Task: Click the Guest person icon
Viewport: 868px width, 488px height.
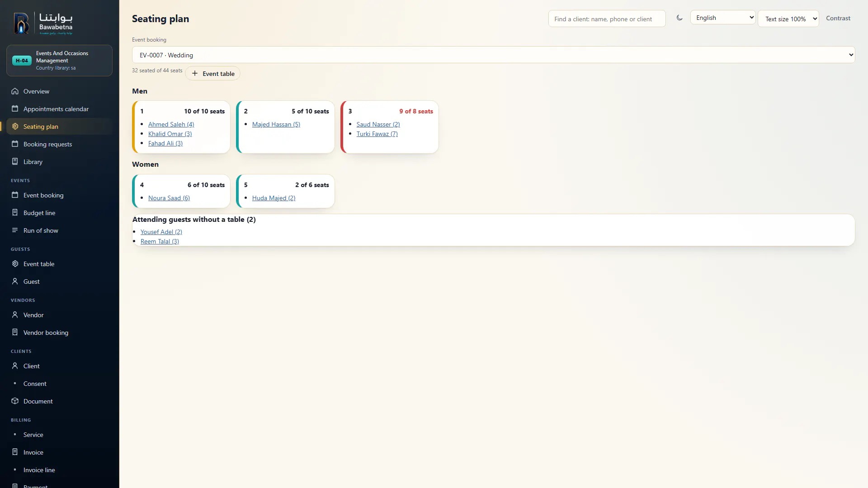Action: pyautogui.click(x=15, y=282)
